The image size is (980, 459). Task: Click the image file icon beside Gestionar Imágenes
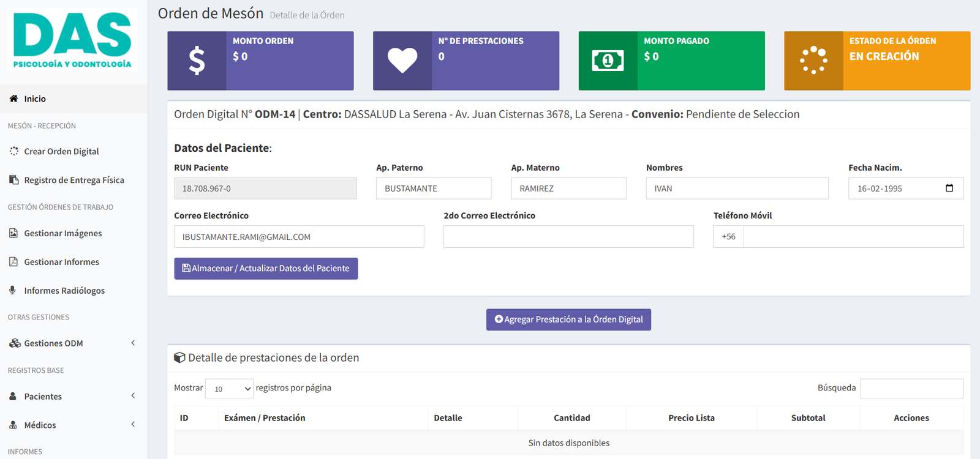[13, 233]
